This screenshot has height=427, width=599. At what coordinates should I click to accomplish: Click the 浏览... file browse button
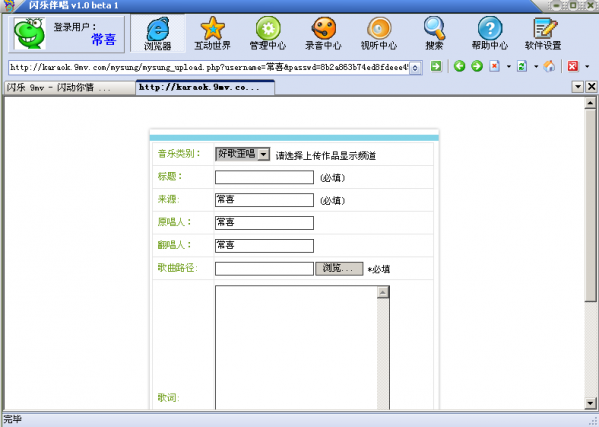click(x=339, y=268)
